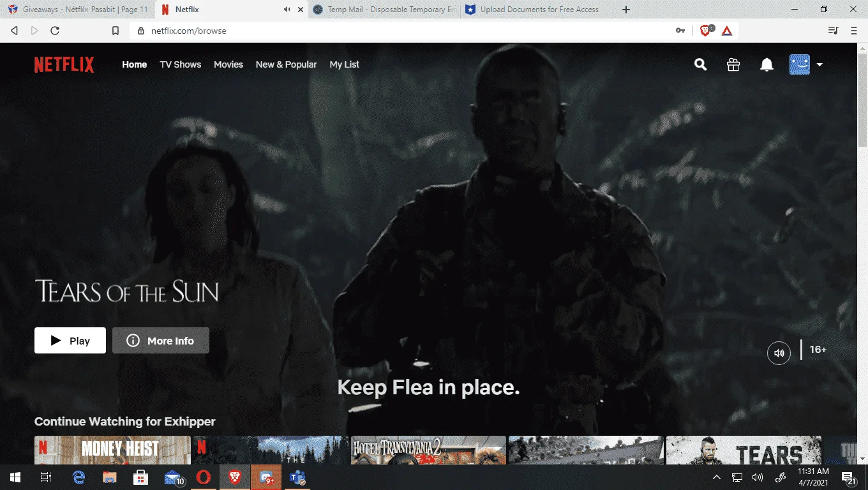868x490 pixels.
Task: Open the Windows Start menu
Action: 15,477
